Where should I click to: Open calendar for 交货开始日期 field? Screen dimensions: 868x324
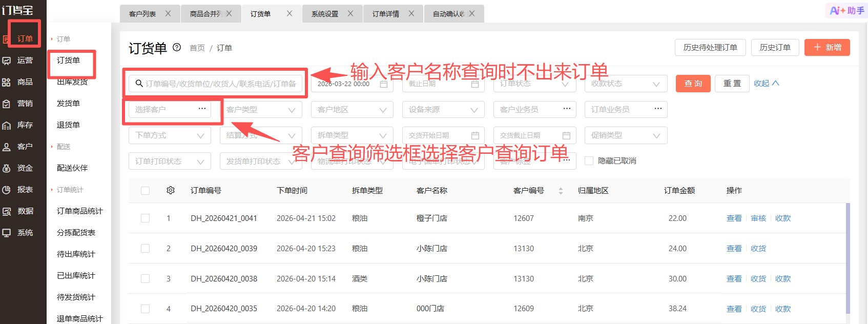pyautogui.click(x=475, y=135)
